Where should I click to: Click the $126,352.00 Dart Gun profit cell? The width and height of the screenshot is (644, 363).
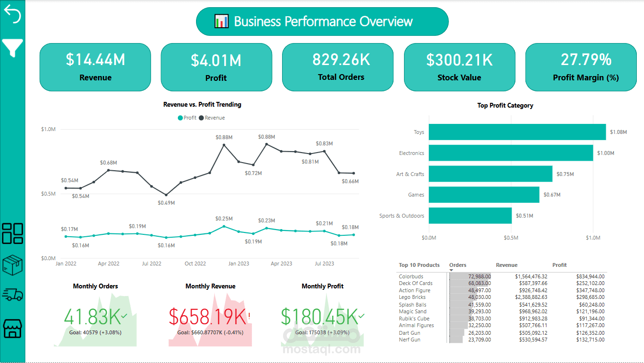(x=590, y=333)
